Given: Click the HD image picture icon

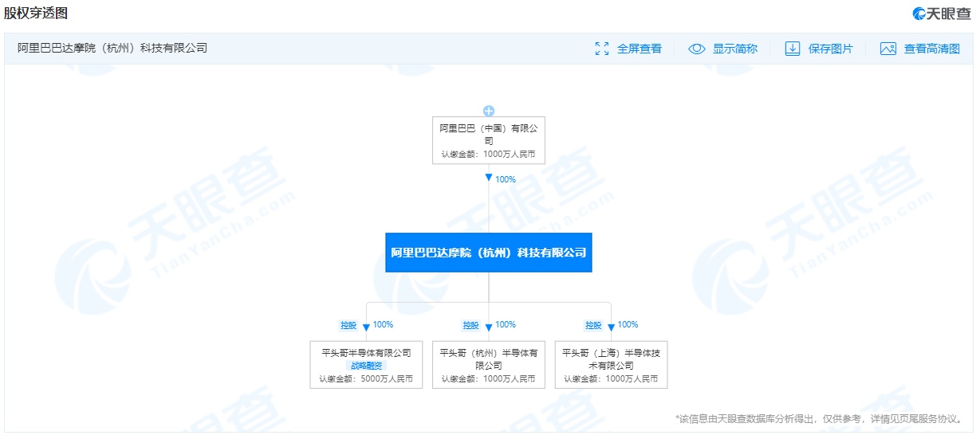Looking at the screenshot, I should pyautogui.click(x=888, y=49).
